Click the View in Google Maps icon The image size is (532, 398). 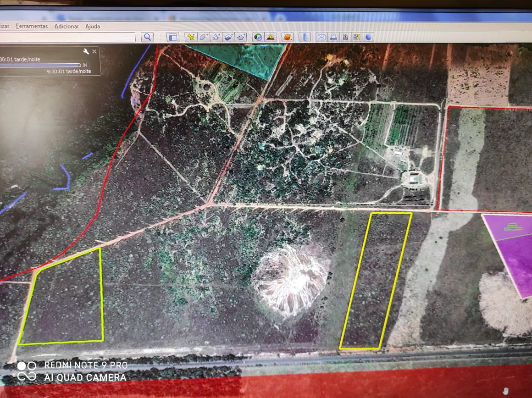click(x=357, y=37)
